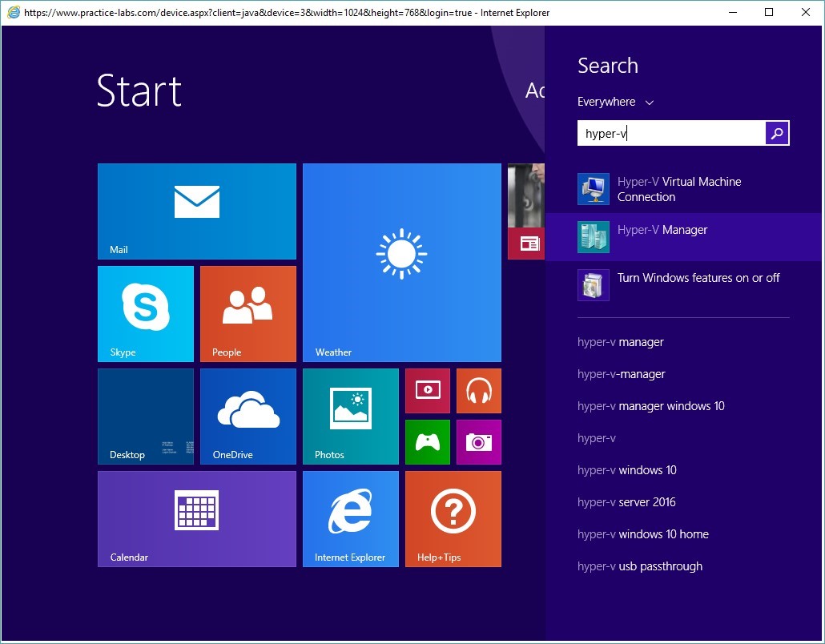
Task: Open the Help+Tips tile
Action: point(453,518)
